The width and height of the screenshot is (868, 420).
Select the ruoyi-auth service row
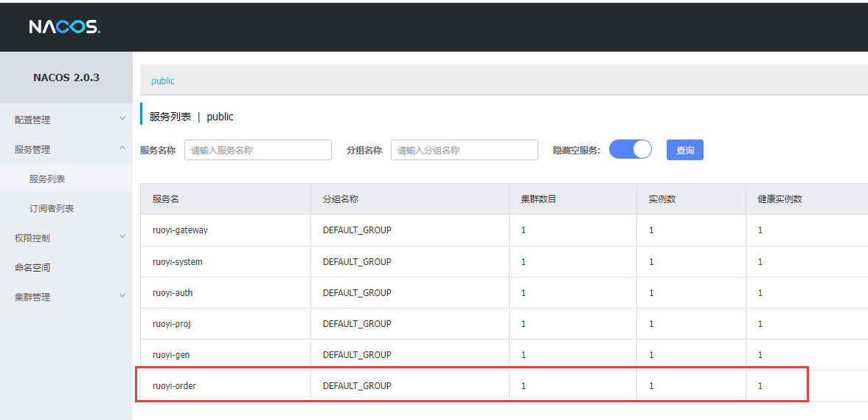(173, 293)
